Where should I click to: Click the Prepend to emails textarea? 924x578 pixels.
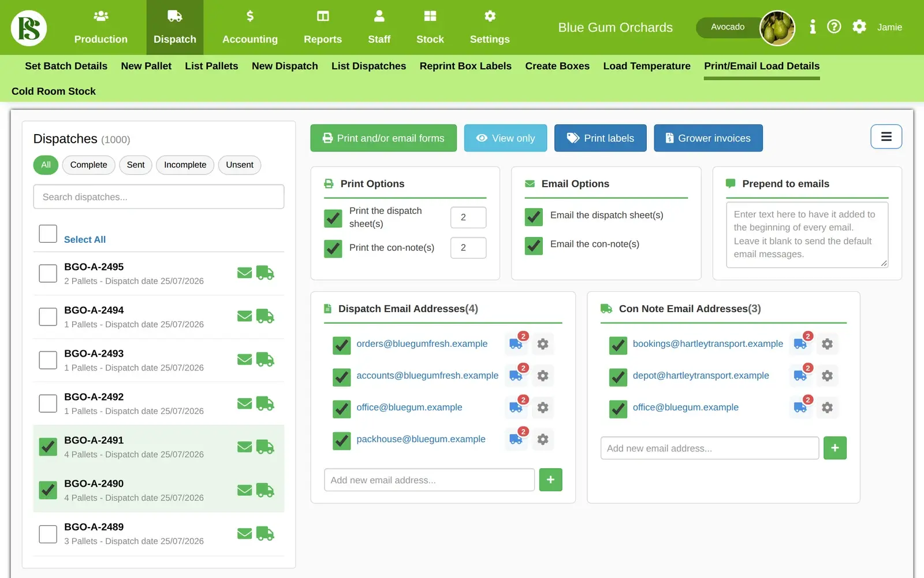coord(807,235)
